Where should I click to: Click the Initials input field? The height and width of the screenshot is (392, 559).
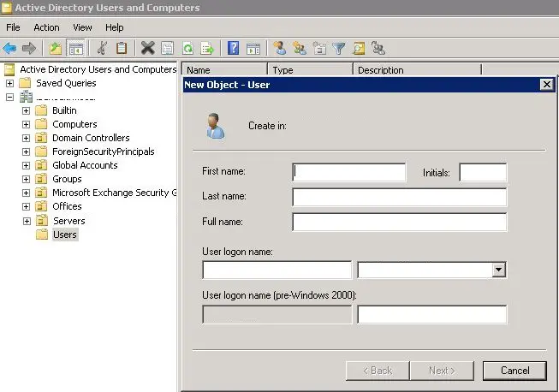pyautogui.click(x=483, y=172)
